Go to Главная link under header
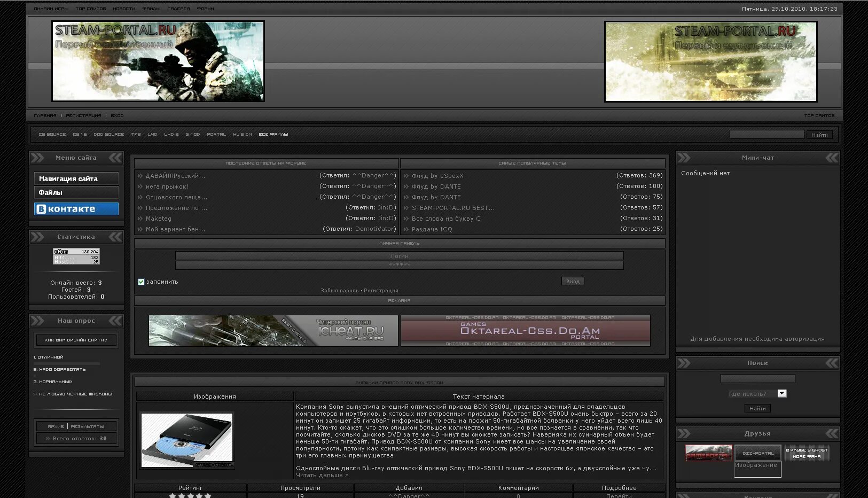Image resolution: width=868 pixels, height=498 pixels. (x=45, y=115)
